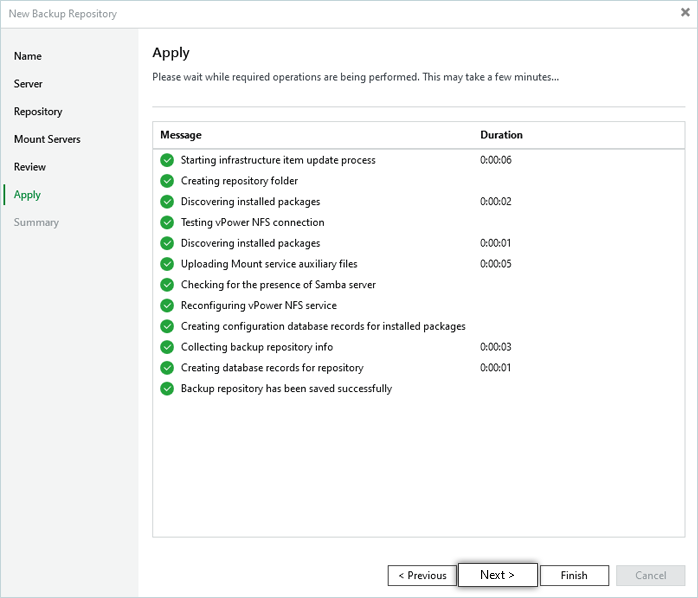698x598 pixels.
Task: Go back with the Previous button
Action: point(422,575)
